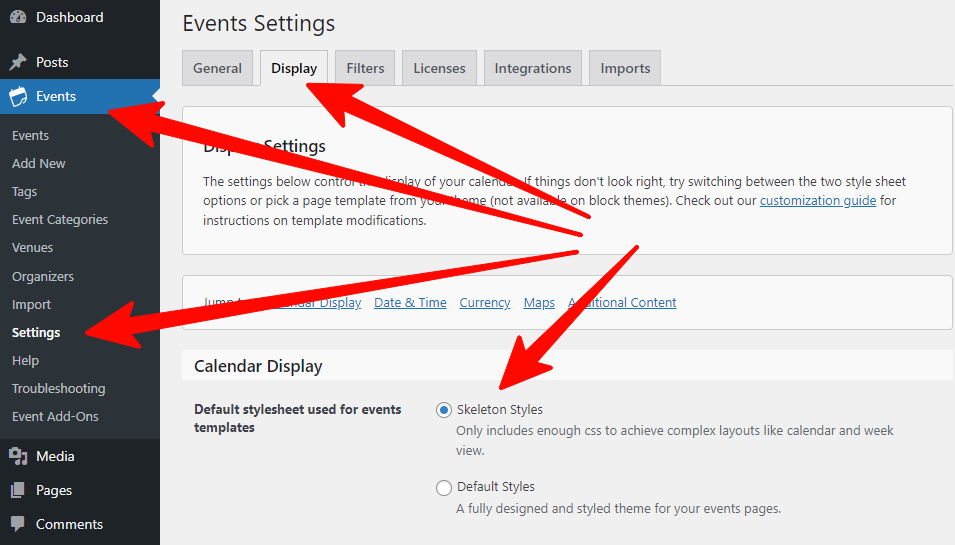The image size is (955, 545).
Task: Open Event Categories submenu item
Action: pos(60,219)
